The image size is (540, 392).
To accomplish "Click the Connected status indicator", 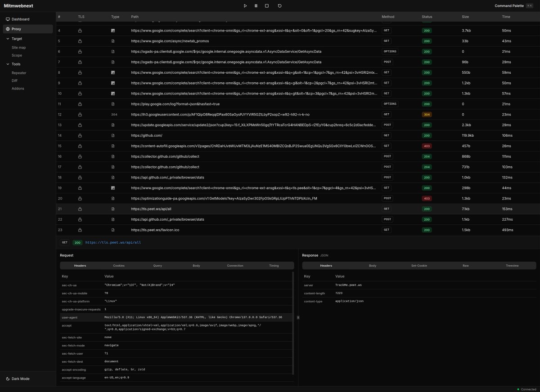I will (x=526, y=389).
